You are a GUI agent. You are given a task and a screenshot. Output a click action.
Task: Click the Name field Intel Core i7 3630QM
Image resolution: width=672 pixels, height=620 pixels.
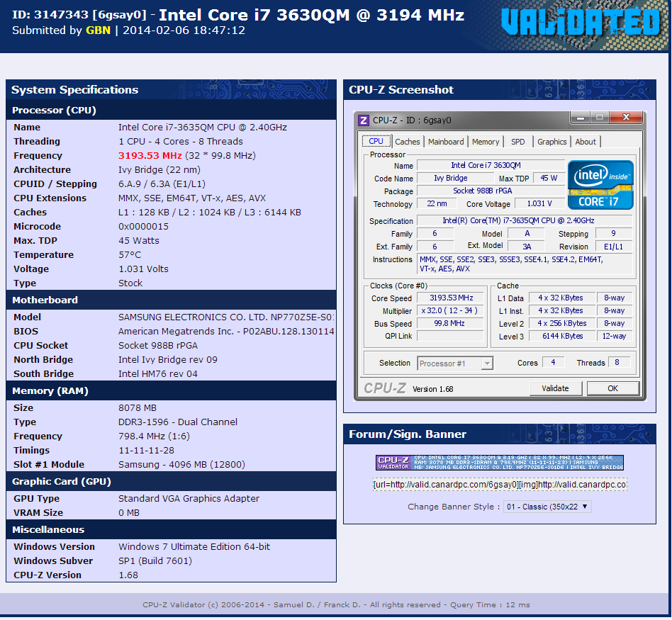[x=491, y=165]
